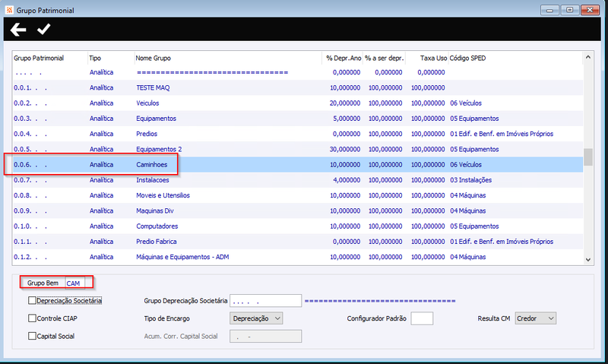Click the vertical scrollbar thumb

click(x=587, y=157)
